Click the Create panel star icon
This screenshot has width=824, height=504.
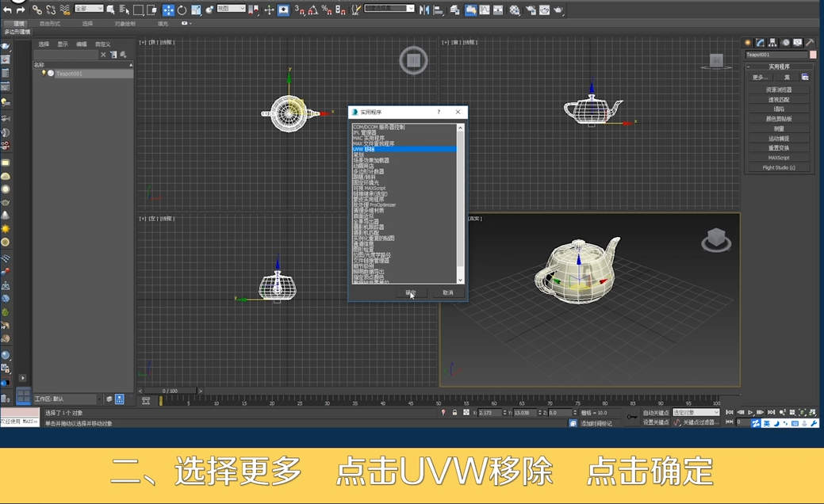pyautogui.click(x=747, y=43)
